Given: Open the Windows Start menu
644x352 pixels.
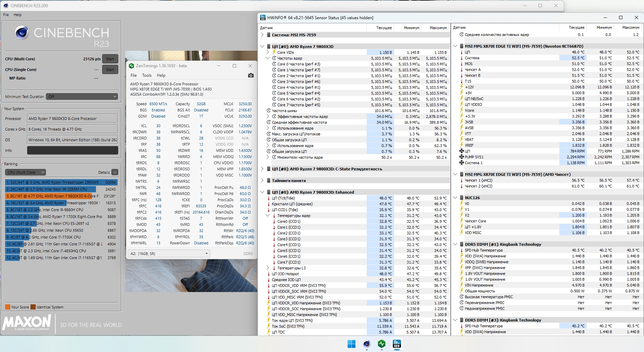Looking at the screenshot, I should click(352, 344).
